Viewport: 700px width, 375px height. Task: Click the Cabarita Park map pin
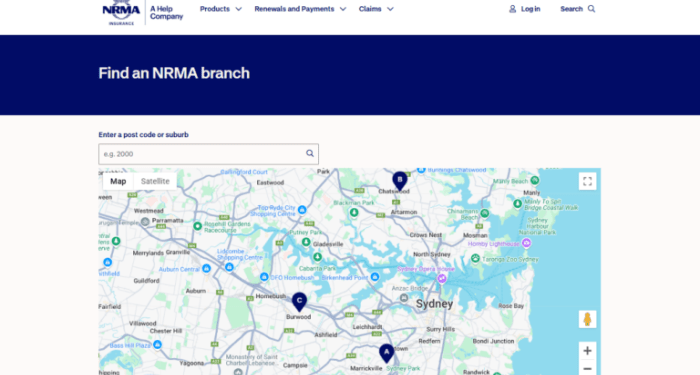[317, 257]
